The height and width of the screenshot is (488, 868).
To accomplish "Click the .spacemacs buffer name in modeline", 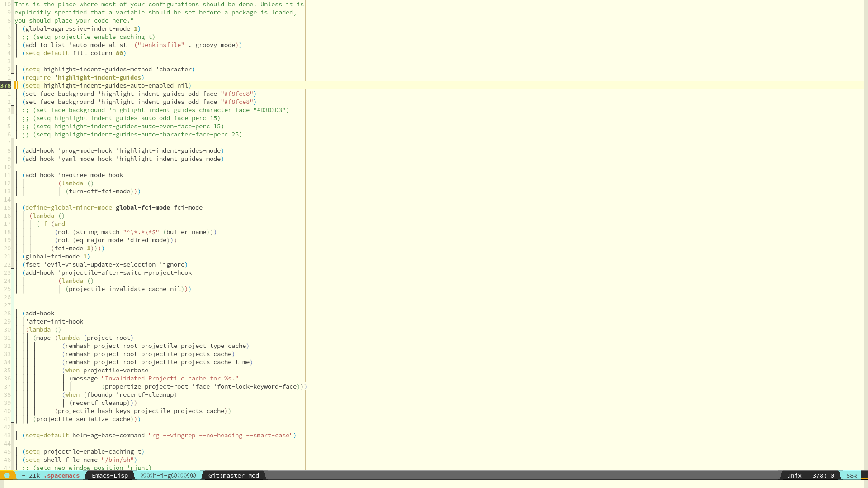I will [61, 475].
